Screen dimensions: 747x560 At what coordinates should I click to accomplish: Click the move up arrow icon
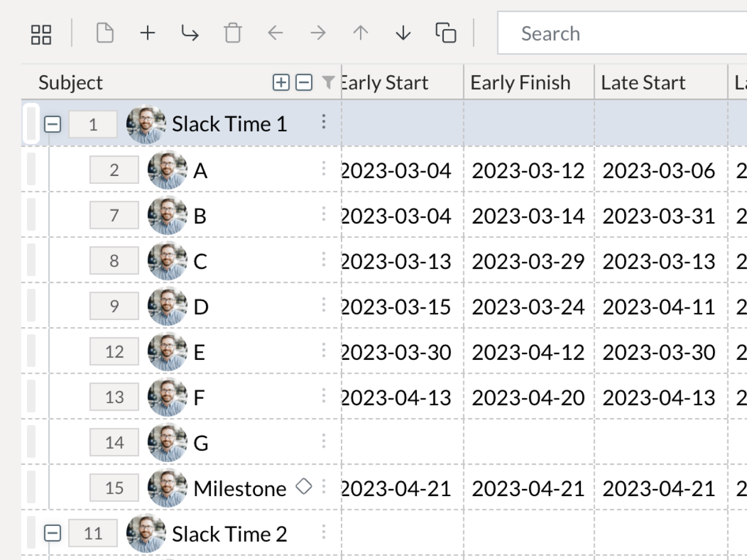(360, 33)
